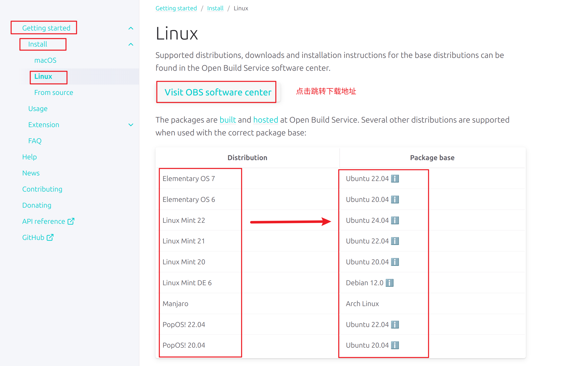Collapse the Getting started section chevron
The width and height of the screenshot is (588, 366).
(131, 28)
